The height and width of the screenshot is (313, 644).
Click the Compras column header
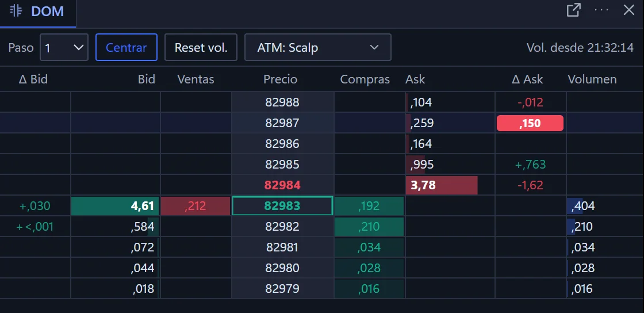[365, 79]
